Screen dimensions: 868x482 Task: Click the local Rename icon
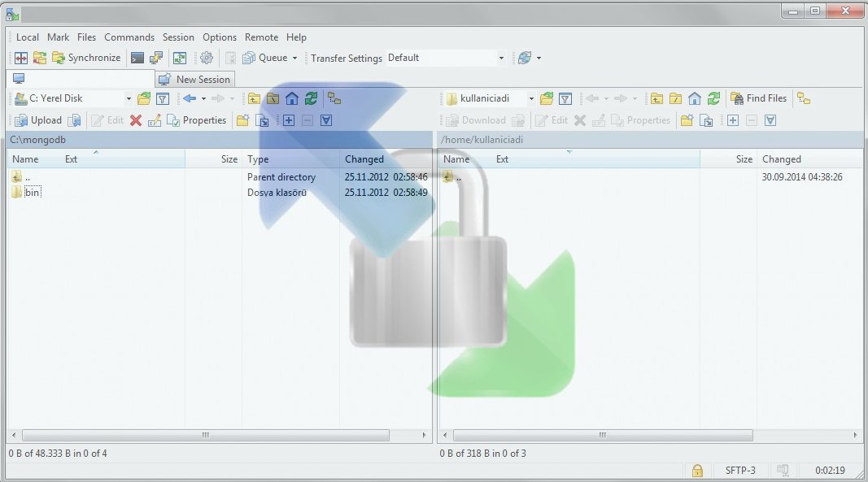click(x=155, y=120)
